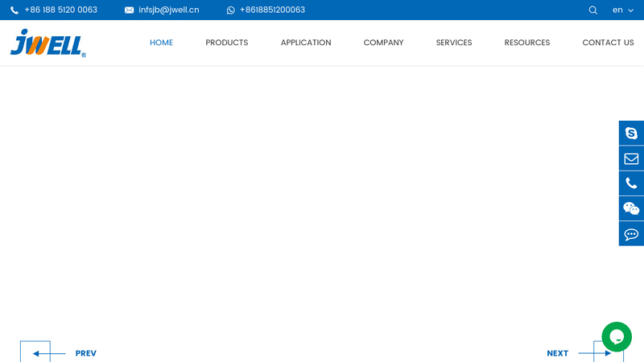Go to the HOME menu item
Image resolution: width=644 pixels, height=362 pixels.
(162, 43)
